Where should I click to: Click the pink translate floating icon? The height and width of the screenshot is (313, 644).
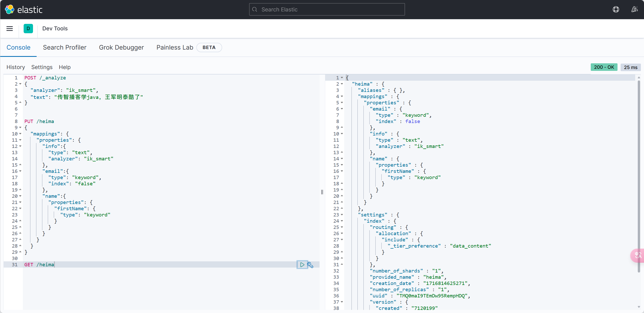[638, 255]
